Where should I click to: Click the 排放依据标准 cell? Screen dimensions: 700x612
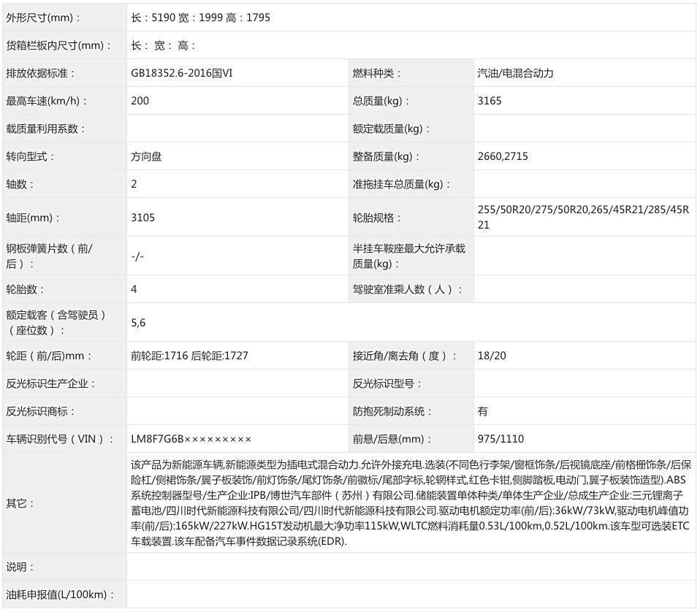pyautogui.click(x=44, y=73)
